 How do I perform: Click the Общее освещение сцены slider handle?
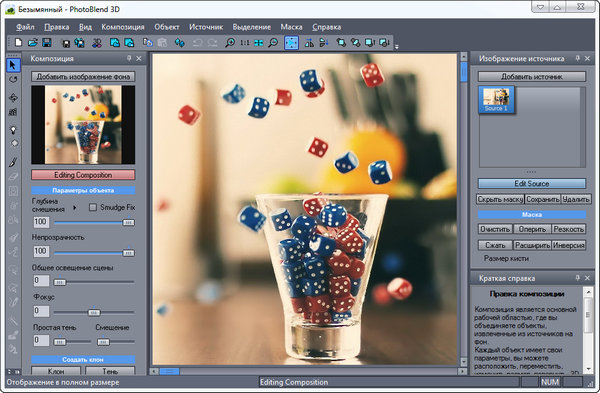click(59, 282)
